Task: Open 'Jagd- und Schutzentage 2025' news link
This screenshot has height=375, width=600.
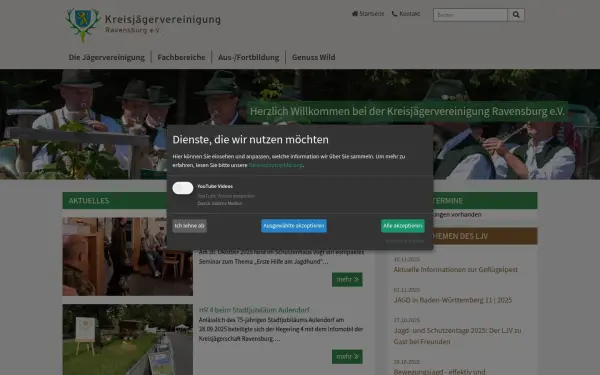Action: (x=457, y=336)
